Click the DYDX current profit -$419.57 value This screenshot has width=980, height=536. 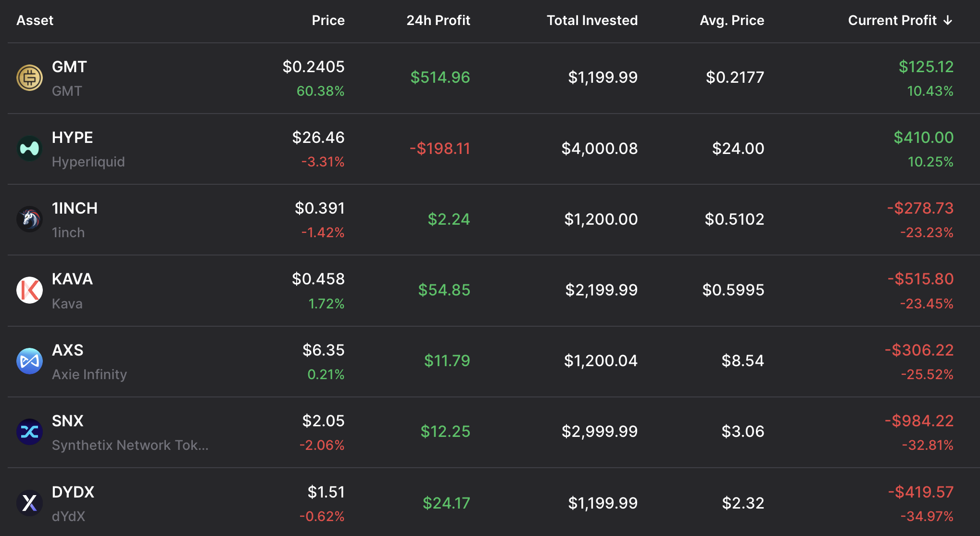click(x=920, y=492)
